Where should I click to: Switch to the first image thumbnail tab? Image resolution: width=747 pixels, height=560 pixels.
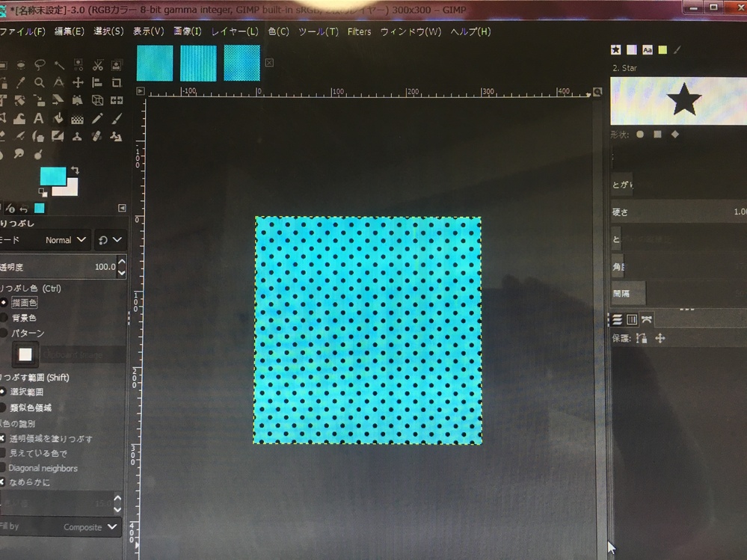155,63
